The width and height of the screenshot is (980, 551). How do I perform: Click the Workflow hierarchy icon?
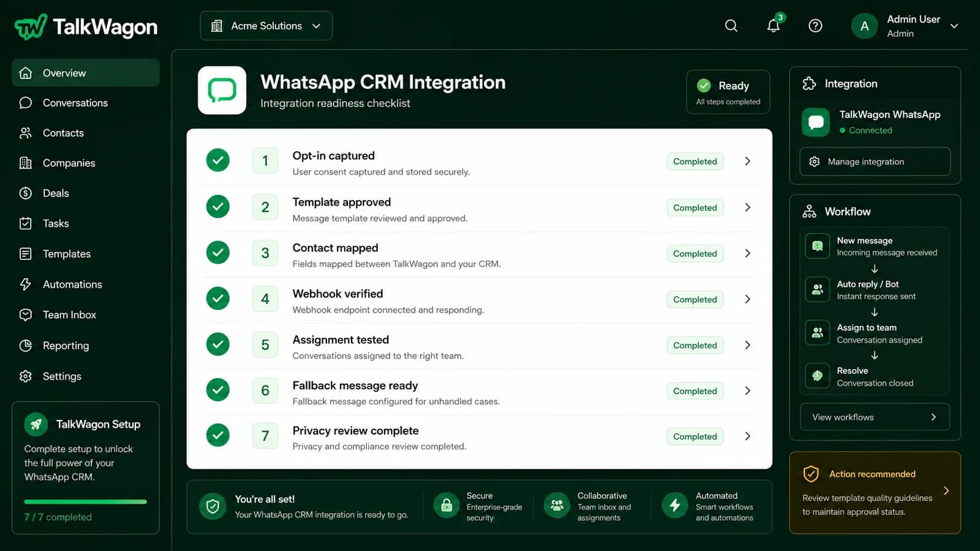click(x=809, y=211)
